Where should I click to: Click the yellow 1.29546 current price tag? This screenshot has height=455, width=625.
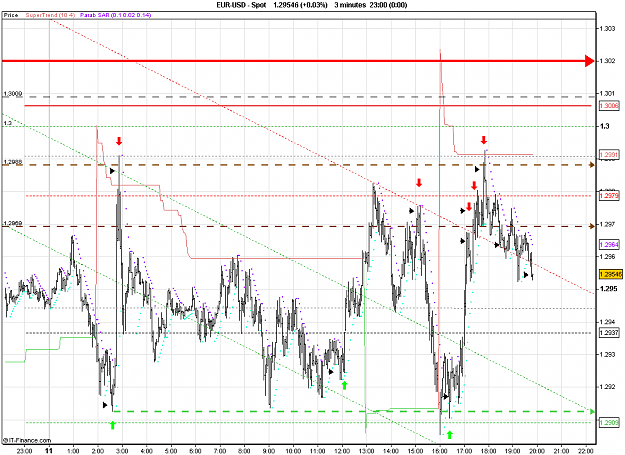click(611, 275)
